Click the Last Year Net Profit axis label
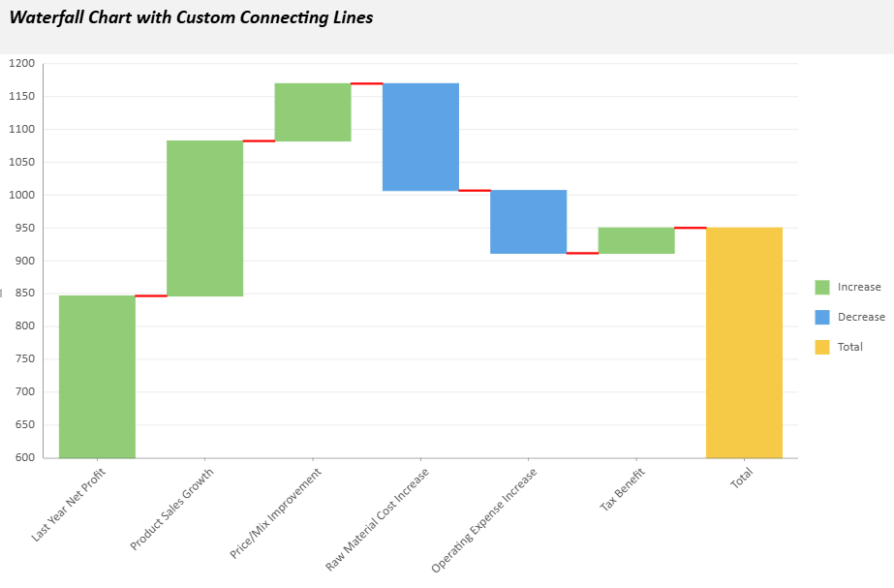This screenshot has height=588, width=894. click(x=69, y=505)
